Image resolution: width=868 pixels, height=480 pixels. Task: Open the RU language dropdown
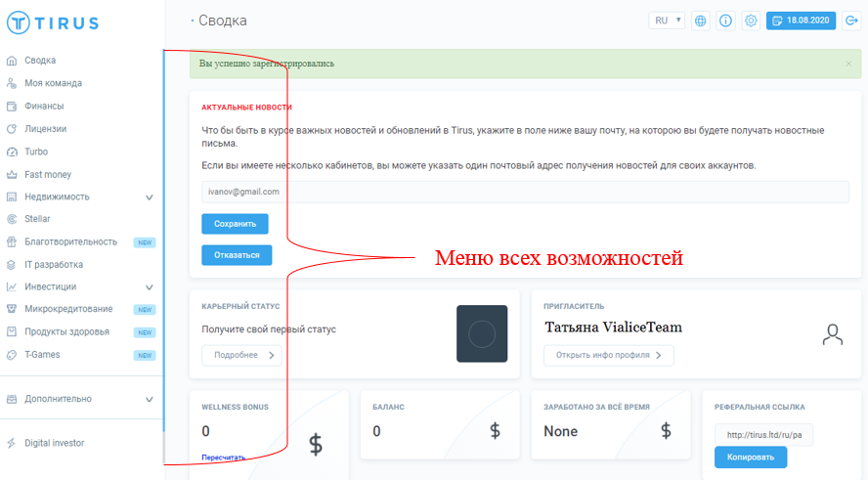[667, 21]
